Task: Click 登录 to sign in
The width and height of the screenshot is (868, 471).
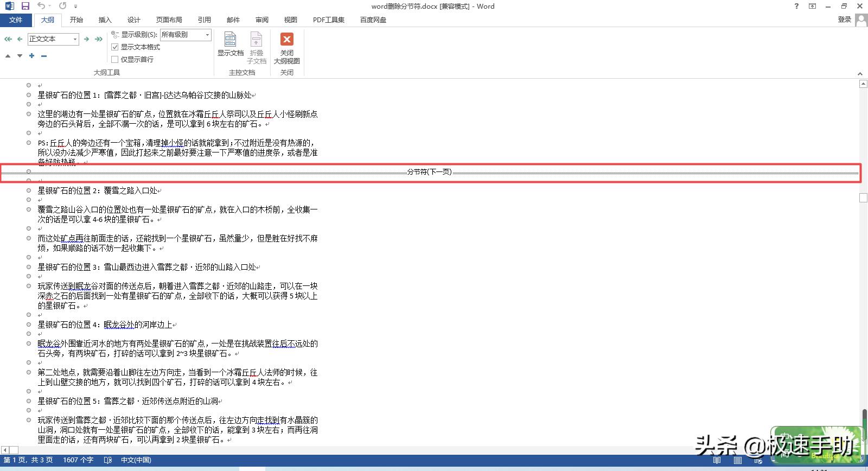Action: (x=844, y=20)
